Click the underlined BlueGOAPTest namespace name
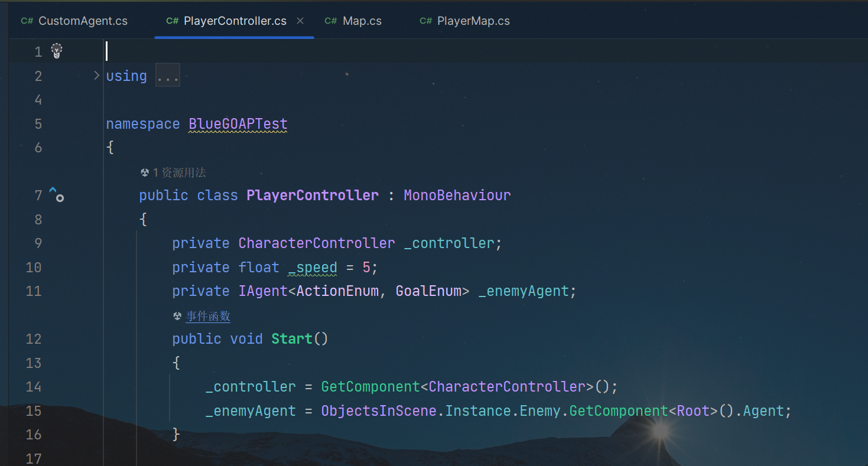The image size is (868, 466). click(238, 124)
